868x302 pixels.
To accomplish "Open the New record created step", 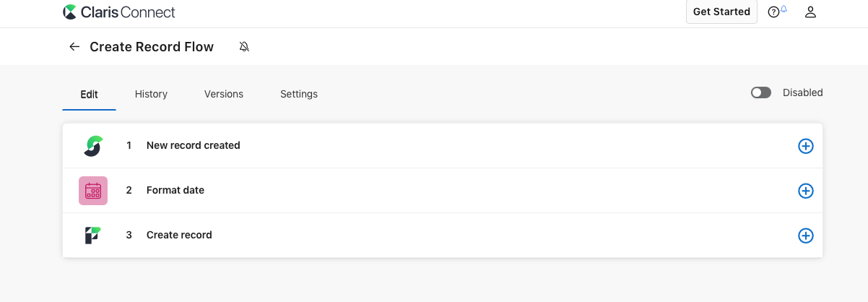I will pos(193,145).
